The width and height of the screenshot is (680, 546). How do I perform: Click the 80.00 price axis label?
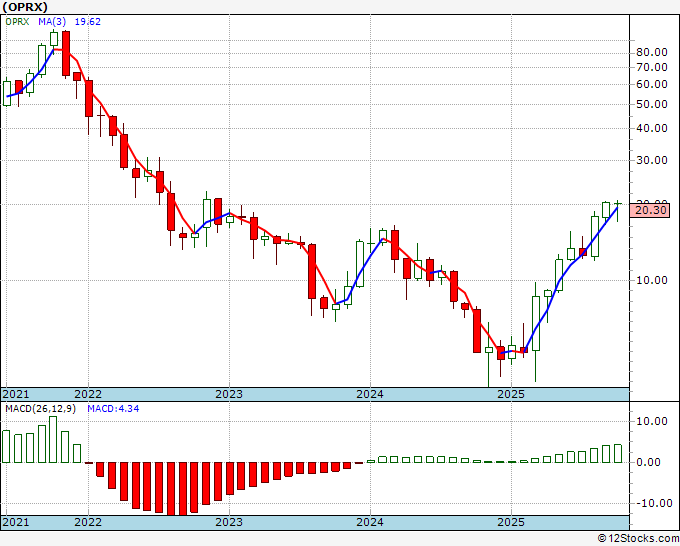(x=651, y=52)
